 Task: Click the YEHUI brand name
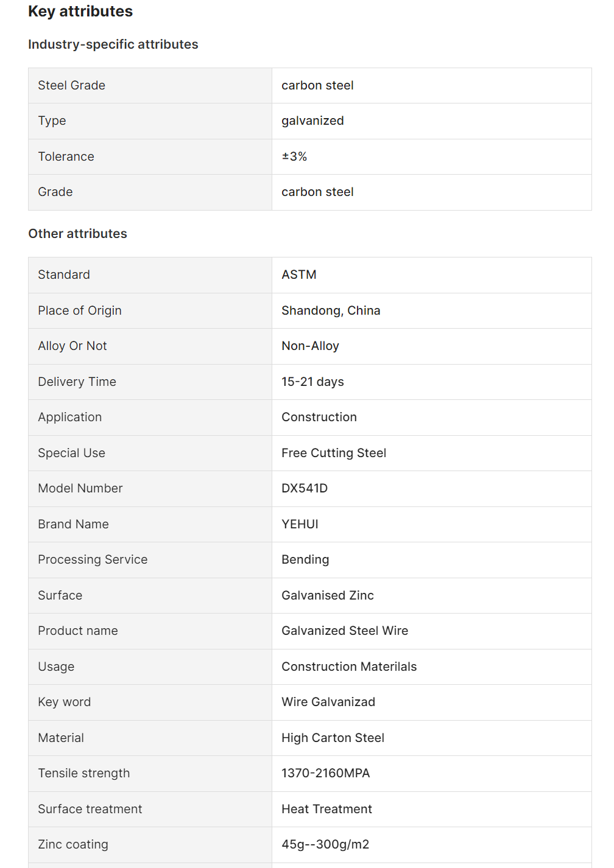click(x=300, y=524)
